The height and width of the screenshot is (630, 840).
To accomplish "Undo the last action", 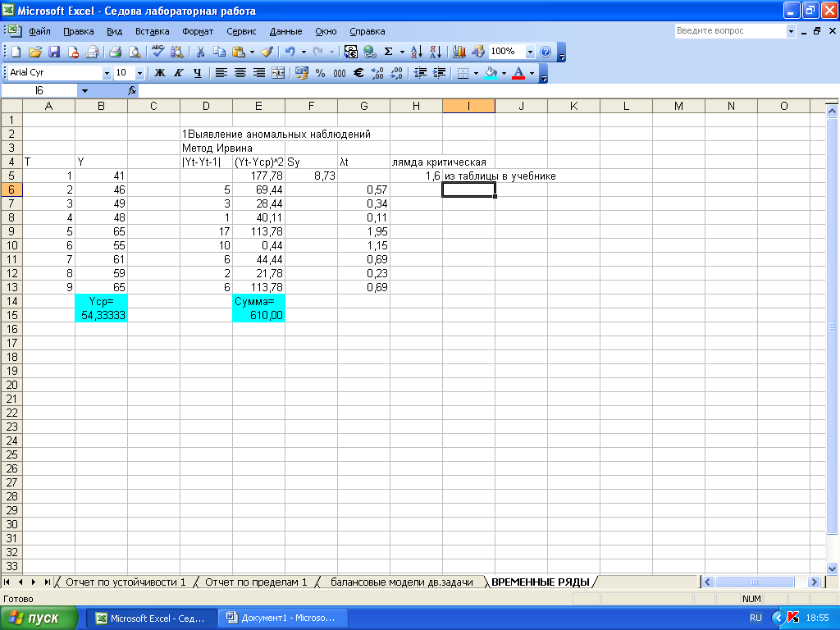I will coord(290,52).
